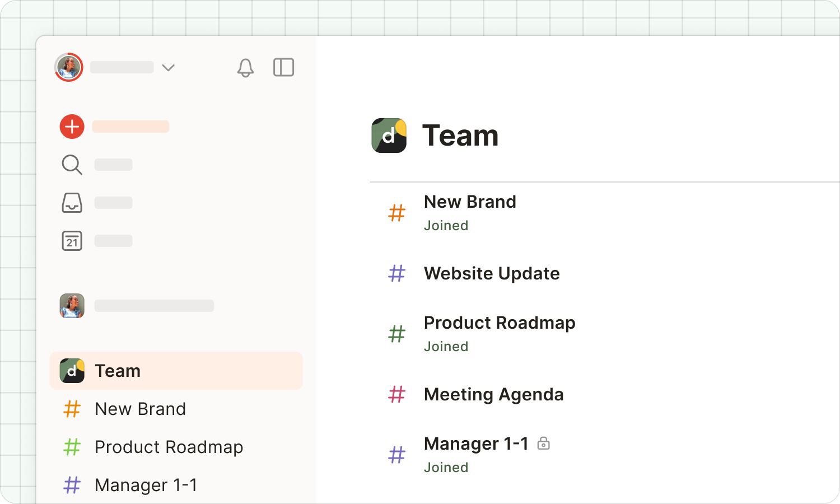This screenshot has height=504, width=840.
Task: Open Manager 1-1 channel in sidebar
Action: [146, 485]
